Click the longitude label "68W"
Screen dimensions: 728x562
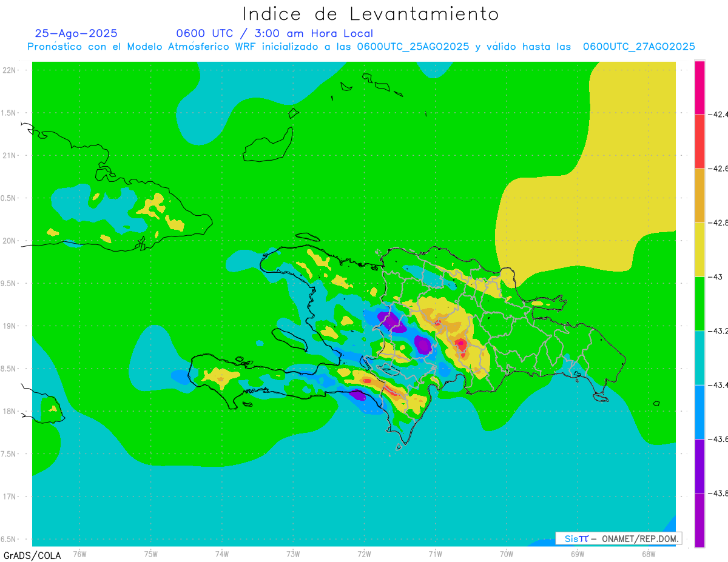(x=649, y=554)
